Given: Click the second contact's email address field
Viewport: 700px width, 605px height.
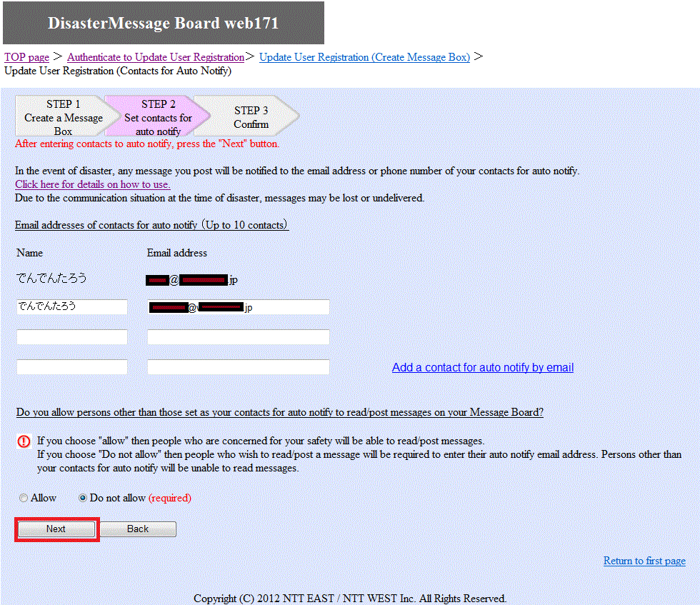Looking at the screenshot, I should click(238, 306).
